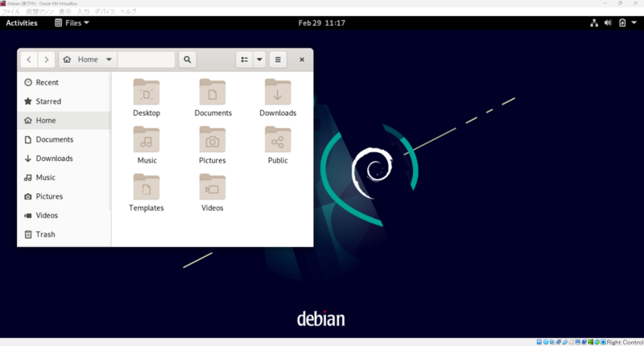
Task: Open the 仮想マシン menu in VirtualBox
Action: 39,12
